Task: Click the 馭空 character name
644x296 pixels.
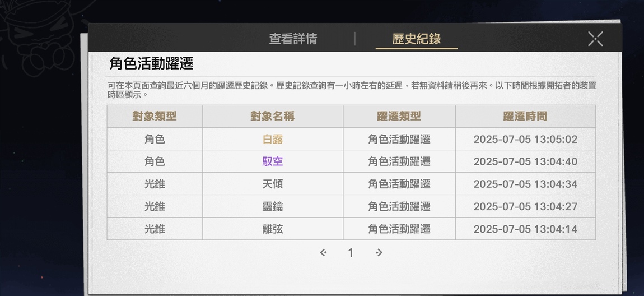Action: tap(273, 161)
